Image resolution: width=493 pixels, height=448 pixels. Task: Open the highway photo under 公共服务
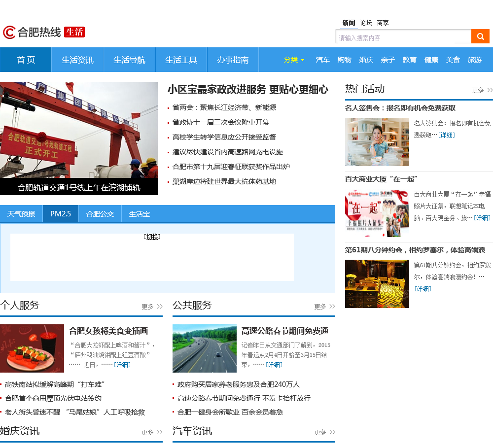tap(205, 348)
